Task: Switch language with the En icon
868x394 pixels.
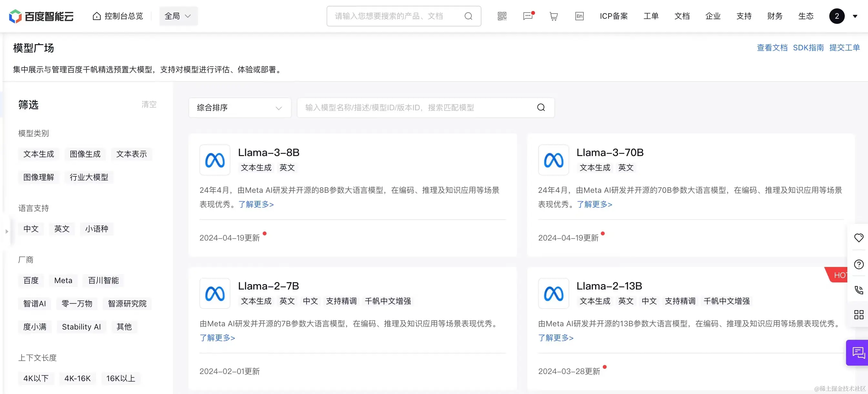Action: coord(579,16)
